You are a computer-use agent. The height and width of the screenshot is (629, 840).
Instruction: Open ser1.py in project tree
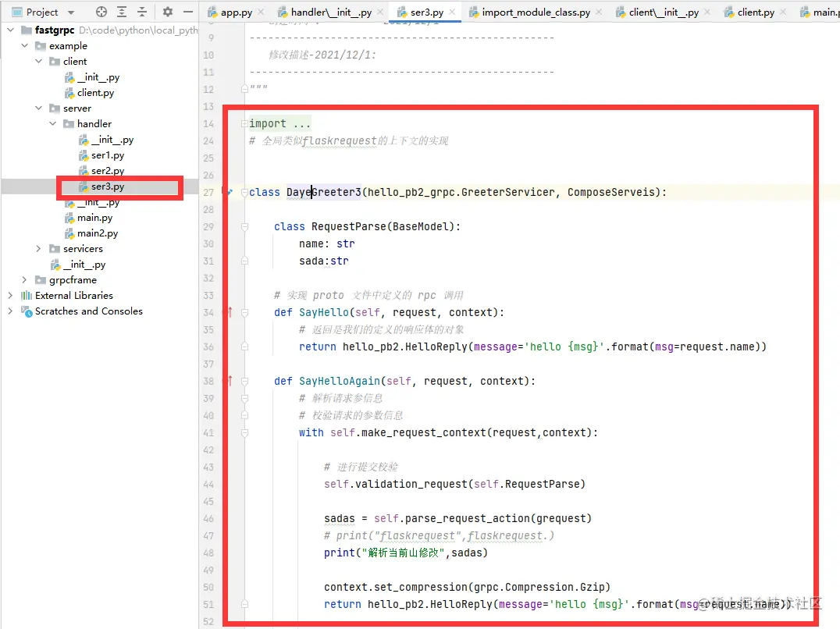point(108,155)
